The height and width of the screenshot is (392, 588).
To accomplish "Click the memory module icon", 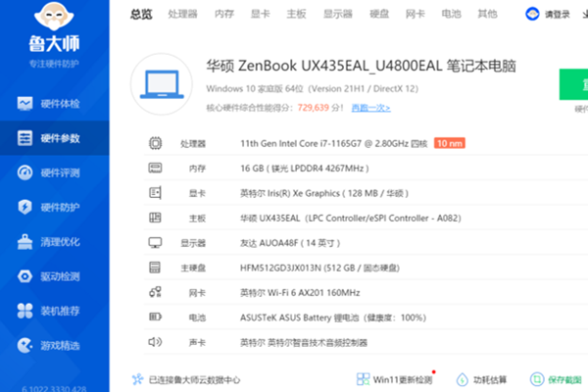I will [x=155, y=168].
